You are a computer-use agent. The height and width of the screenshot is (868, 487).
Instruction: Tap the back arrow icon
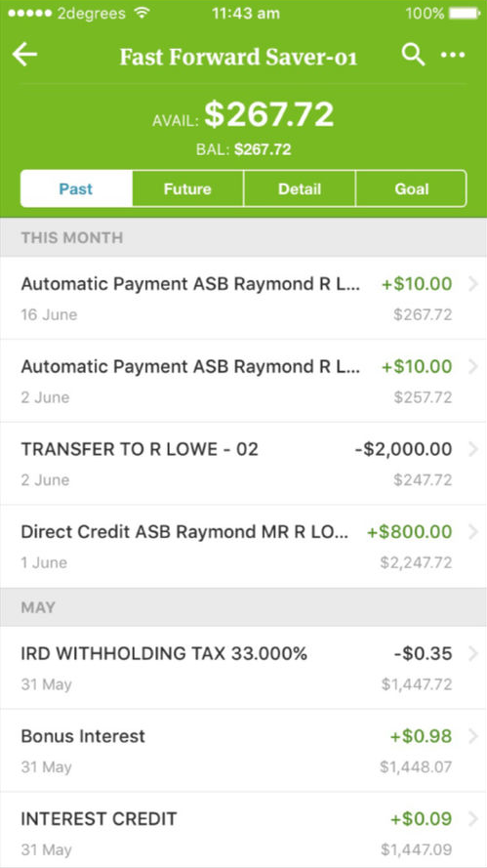coord(24,55)
